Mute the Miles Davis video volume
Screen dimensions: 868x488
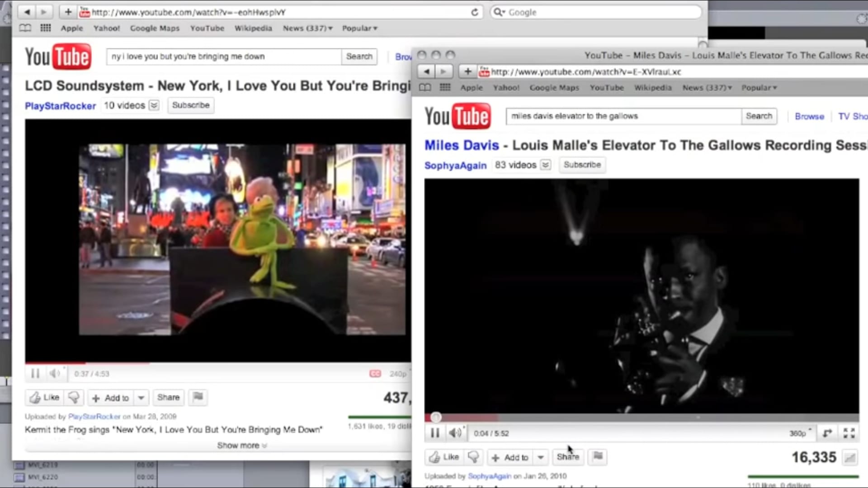(455, 433)
